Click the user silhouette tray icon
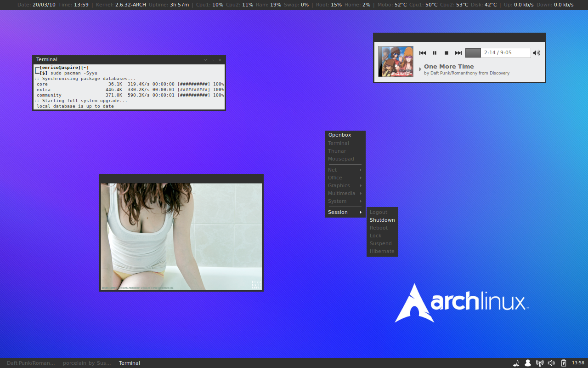The height and width of the screenshot is (368, 588). pos(528,363)
